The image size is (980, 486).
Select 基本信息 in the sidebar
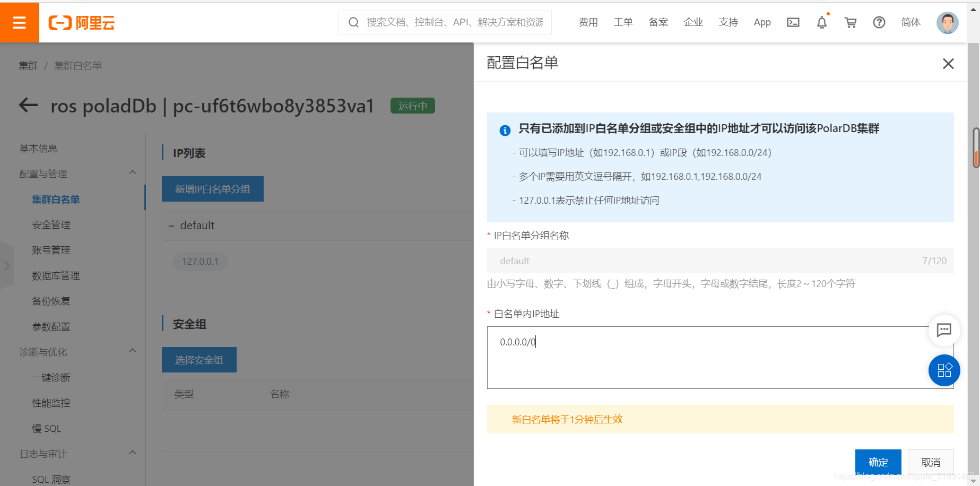point(38,149)
